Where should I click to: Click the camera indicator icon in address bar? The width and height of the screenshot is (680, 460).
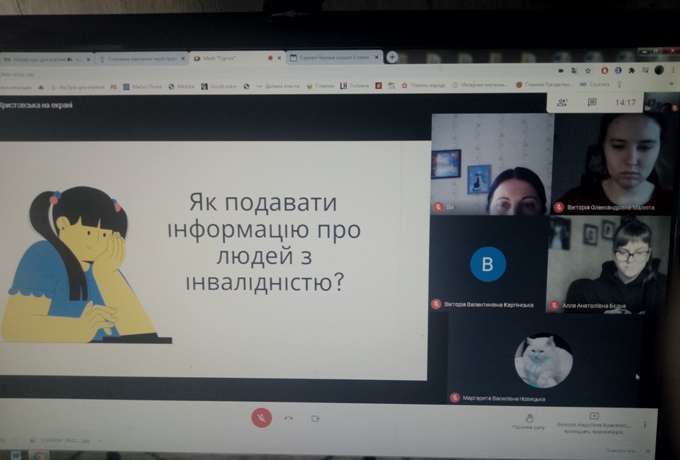click(x=561, y=70)
